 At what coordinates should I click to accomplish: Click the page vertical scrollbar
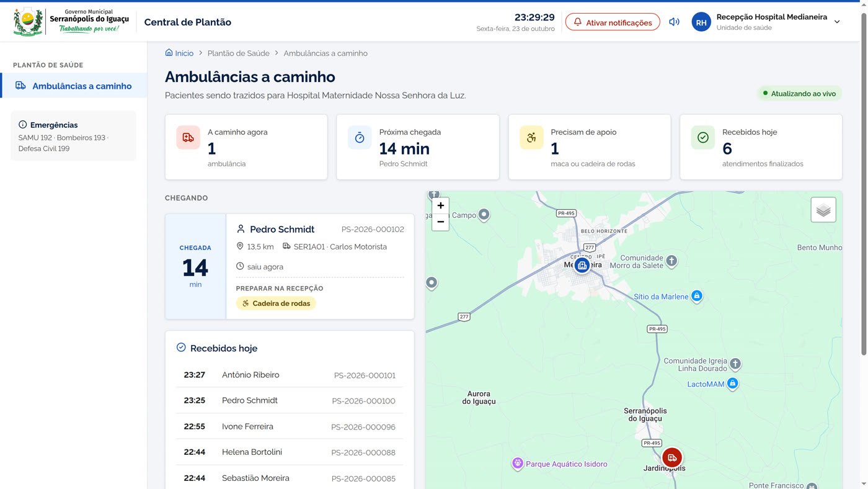pyautogui.click(x=864, y=184)
